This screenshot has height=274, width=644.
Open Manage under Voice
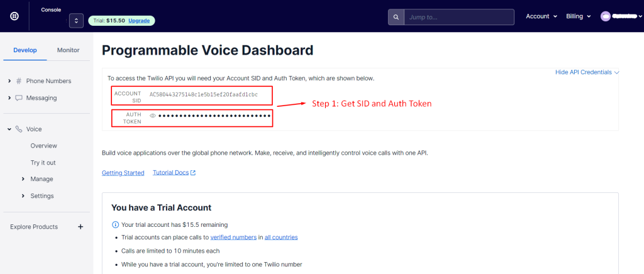pos(42,179)
